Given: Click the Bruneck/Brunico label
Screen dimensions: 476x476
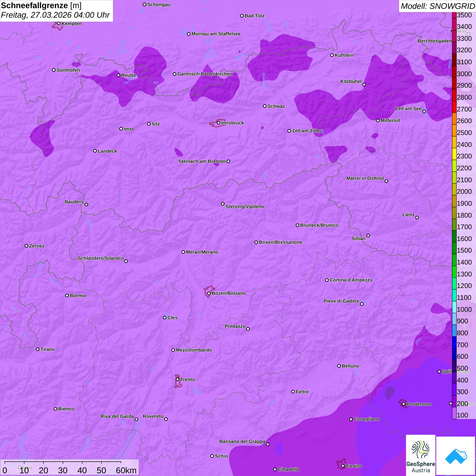Looking at the screenshot, I should pyautogui.click(x=319, y=225).
